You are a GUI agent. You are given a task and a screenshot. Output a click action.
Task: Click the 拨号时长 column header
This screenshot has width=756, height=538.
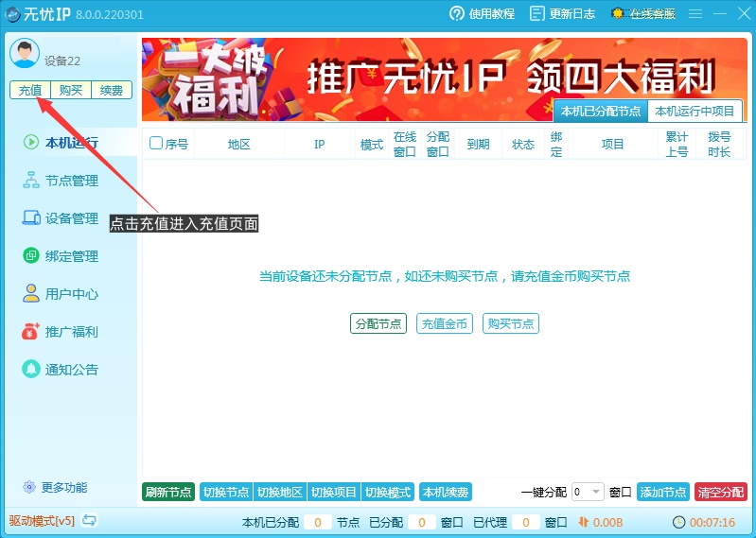point(719,144)
